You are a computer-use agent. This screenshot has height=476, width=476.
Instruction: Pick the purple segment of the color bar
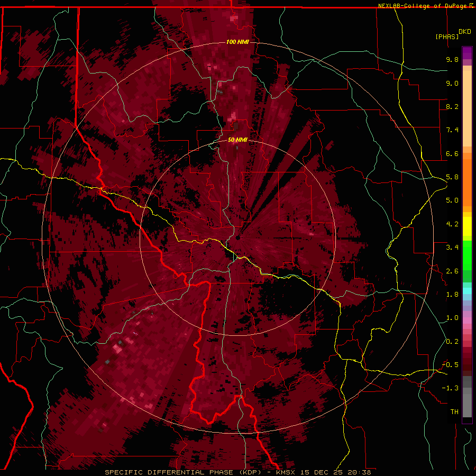point(467,53)
